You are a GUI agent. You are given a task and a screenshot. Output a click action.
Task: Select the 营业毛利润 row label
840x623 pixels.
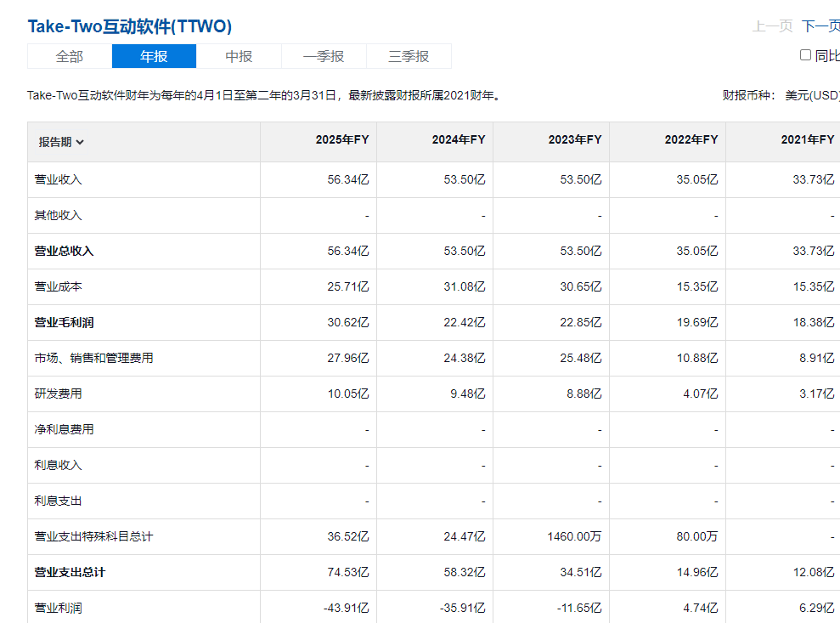pyautogui.click(x=64, y=322)
